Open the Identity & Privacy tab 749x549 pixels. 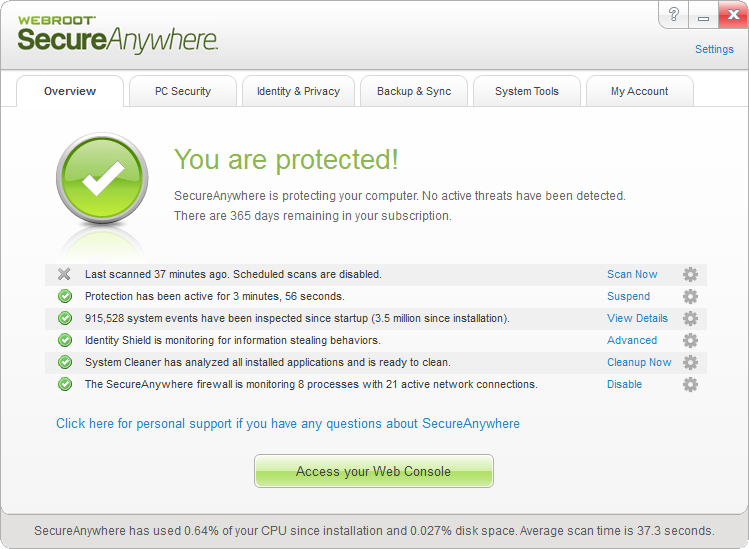[x=298, y=91]
